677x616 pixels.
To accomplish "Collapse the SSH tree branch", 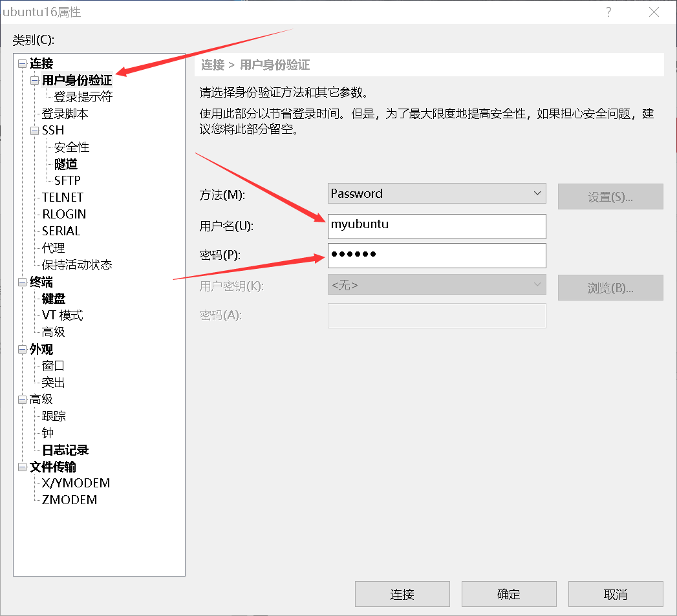I will [x=34, y=130].
